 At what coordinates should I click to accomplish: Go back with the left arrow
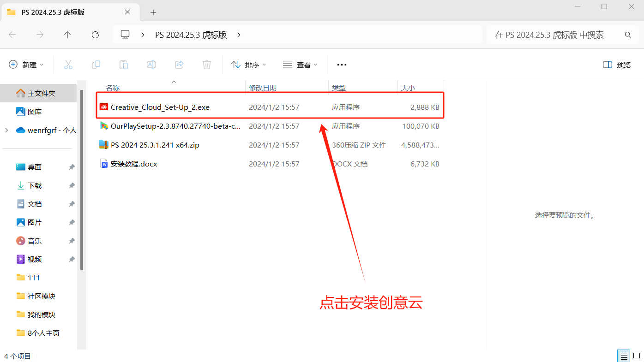[x=12, y=35]
